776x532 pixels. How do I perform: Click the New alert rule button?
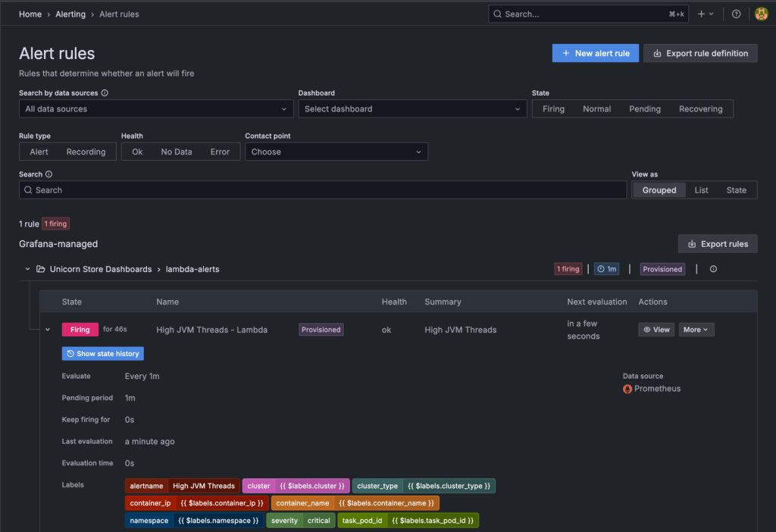[x=595, y=53]
